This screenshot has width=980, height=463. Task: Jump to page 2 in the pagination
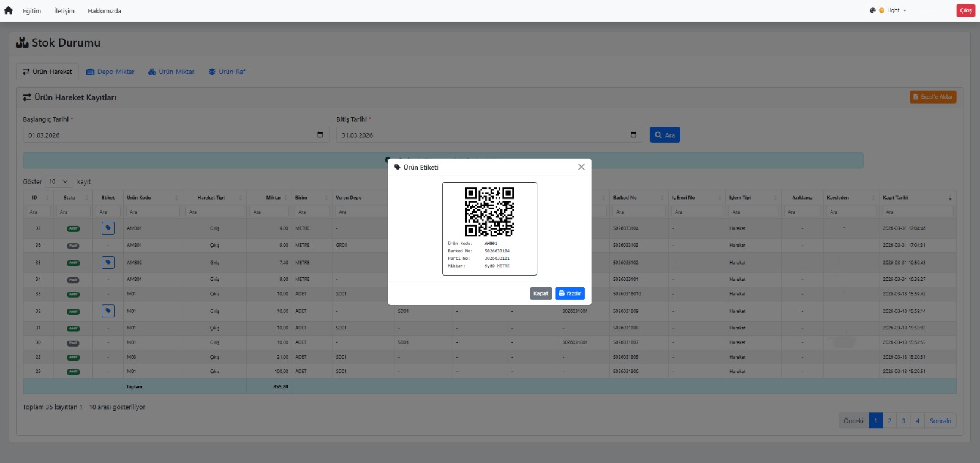[x=889, y=421]
